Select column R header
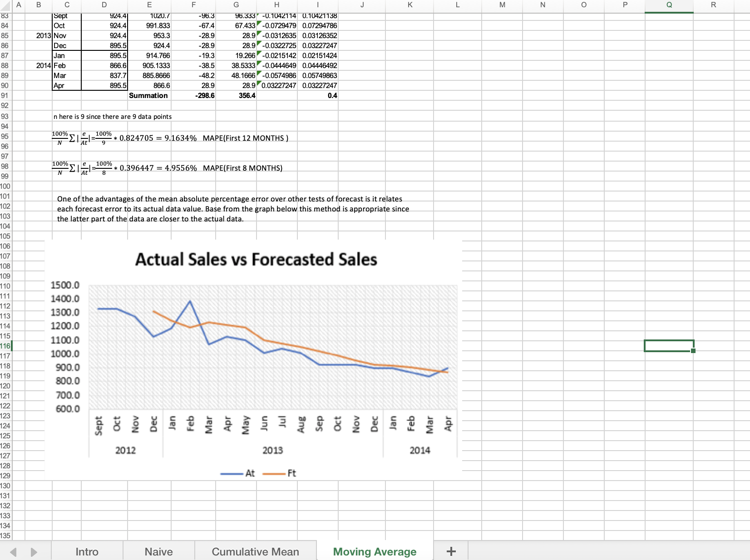 pyautogui.click(x=713, y=5)
